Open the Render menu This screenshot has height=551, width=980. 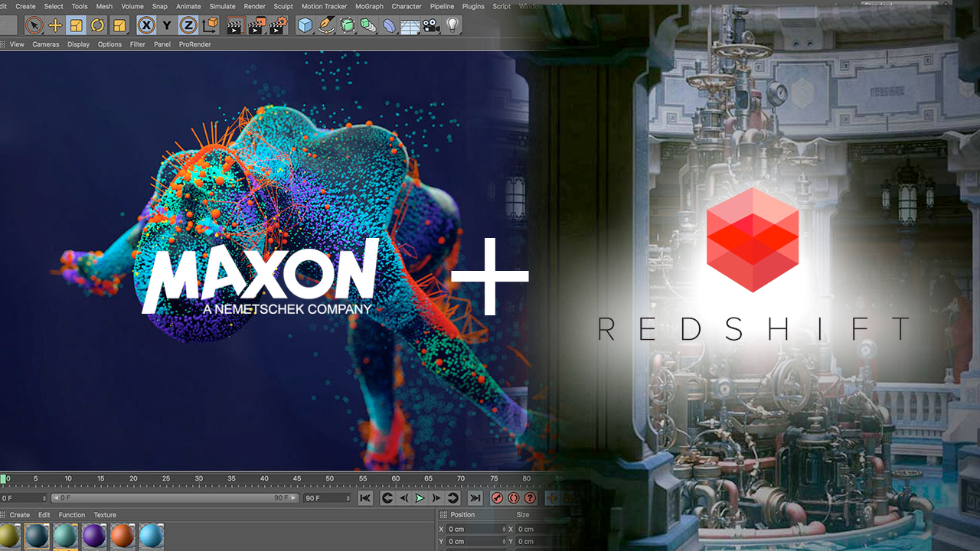254,6
